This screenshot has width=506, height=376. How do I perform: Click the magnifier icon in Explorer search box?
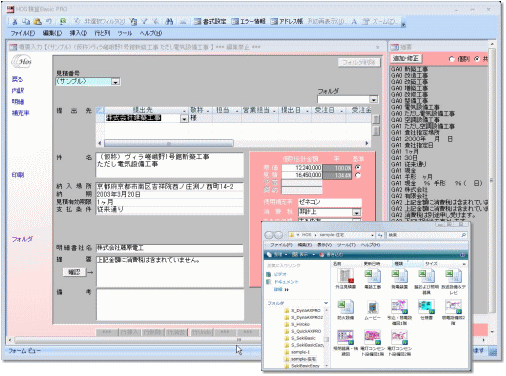click(x=463, y=235)
